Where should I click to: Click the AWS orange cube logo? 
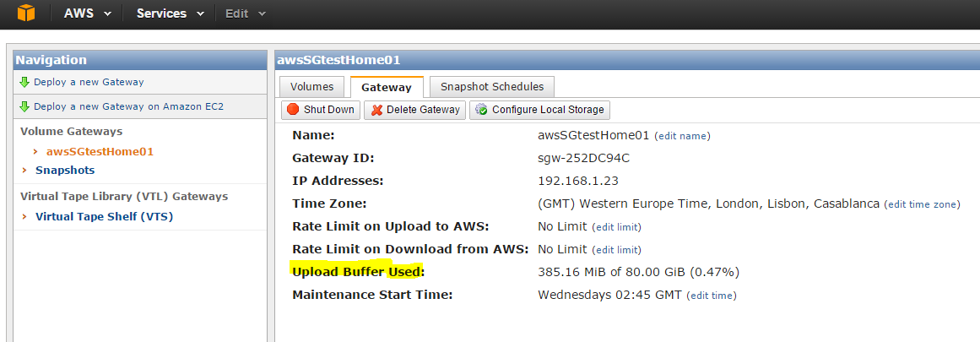click(26, 14)
